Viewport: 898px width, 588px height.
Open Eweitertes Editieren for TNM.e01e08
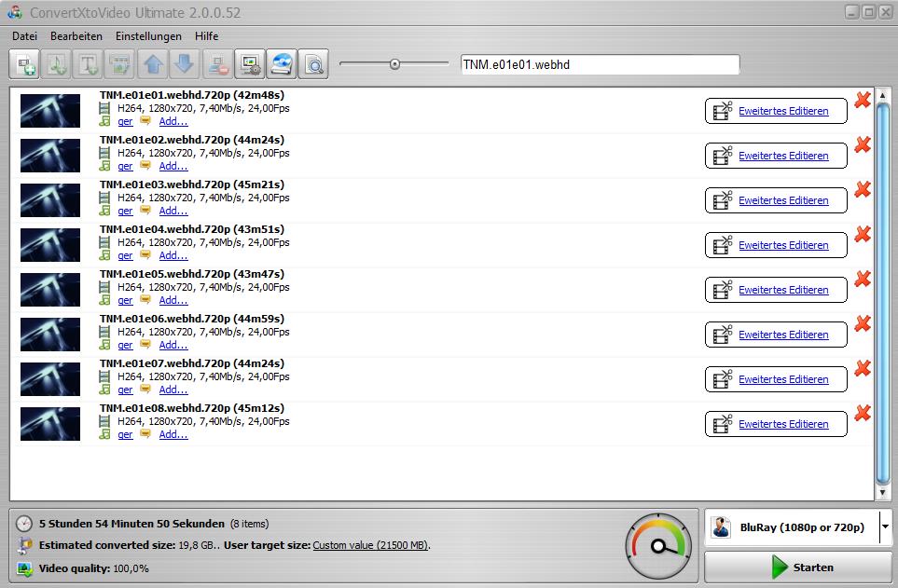click(x=776, y=424)
